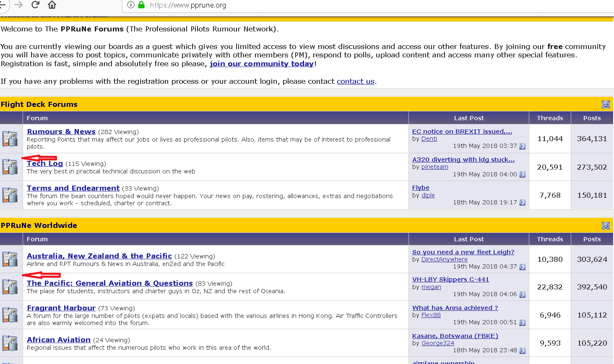This screenshot has width=614, height=364.
Task: Click the URL address bar field
Action: pyautogui.click(x=336, y=5)
